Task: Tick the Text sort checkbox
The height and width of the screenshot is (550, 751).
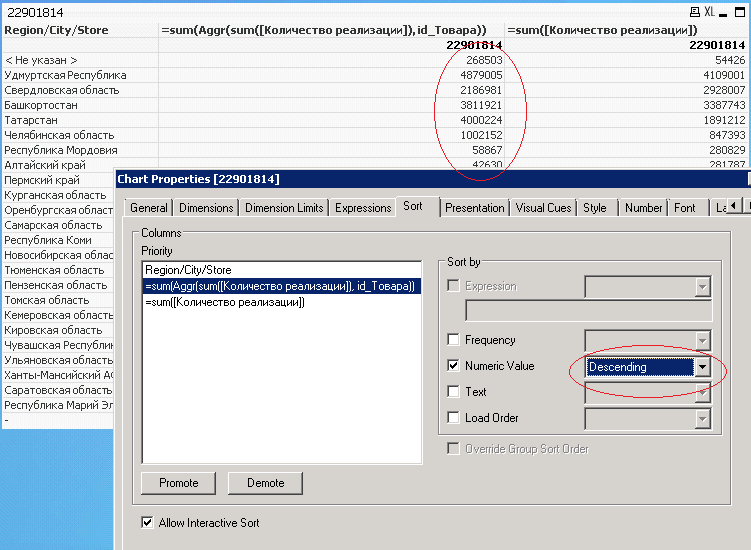Action: pyautogui.click(x=454, y=392)
